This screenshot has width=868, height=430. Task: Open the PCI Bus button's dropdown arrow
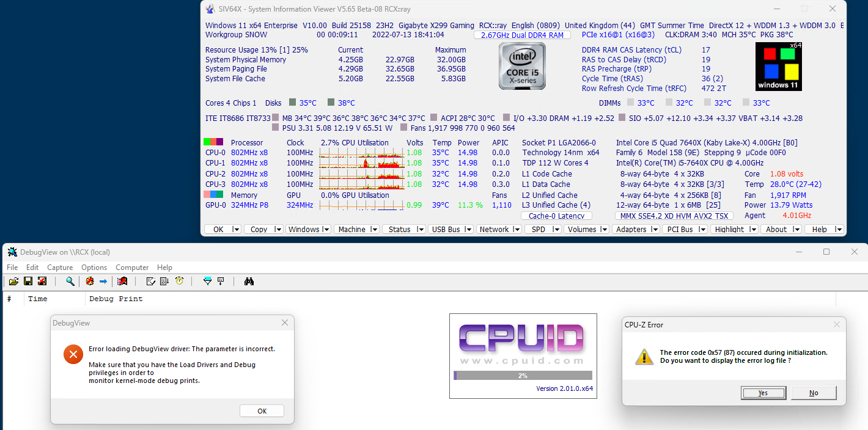point(704,230)
